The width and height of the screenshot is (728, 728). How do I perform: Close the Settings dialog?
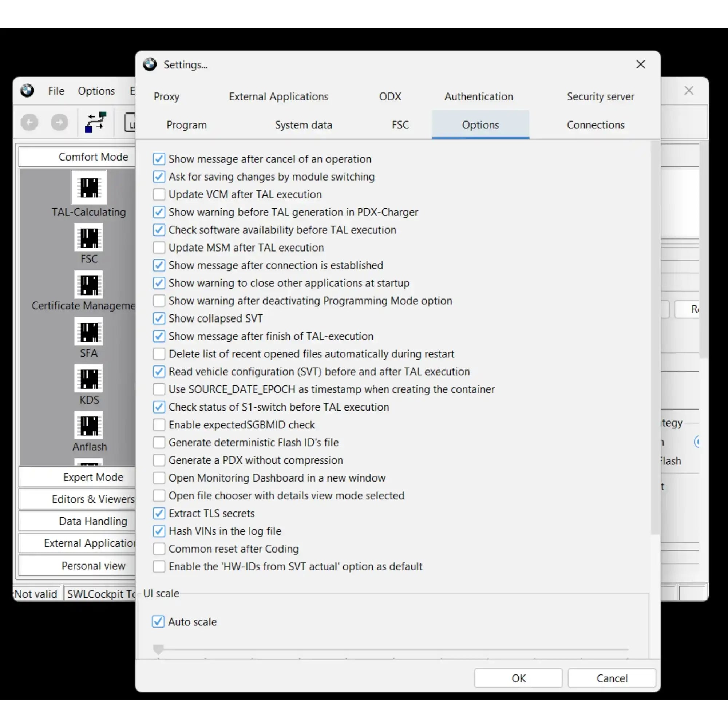pos(641,64)
